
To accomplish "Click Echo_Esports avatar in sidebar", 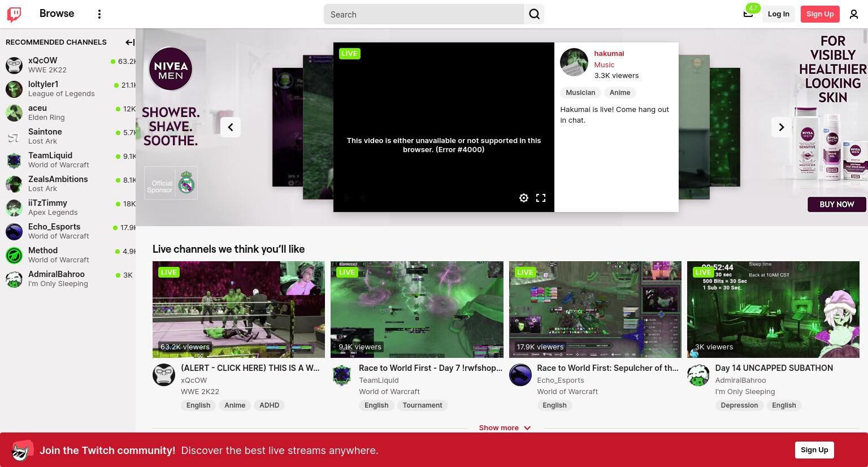I will tap(14, 232).
